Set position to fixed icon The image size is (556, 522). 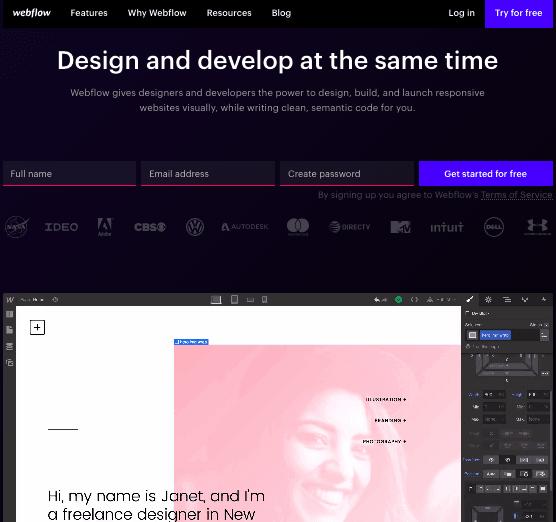[x=540, y=474]
